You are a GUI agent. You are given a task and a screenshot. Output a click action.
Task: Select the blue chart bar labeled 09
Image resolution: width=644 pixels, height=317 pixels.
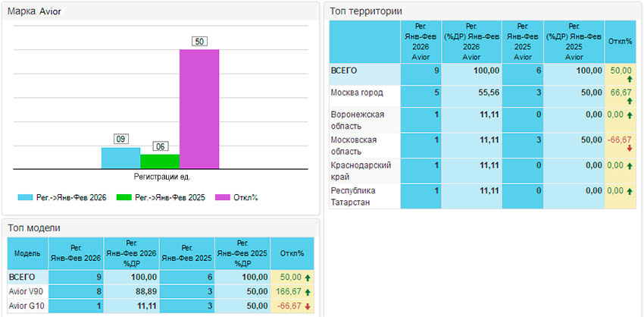coord(120,158)
